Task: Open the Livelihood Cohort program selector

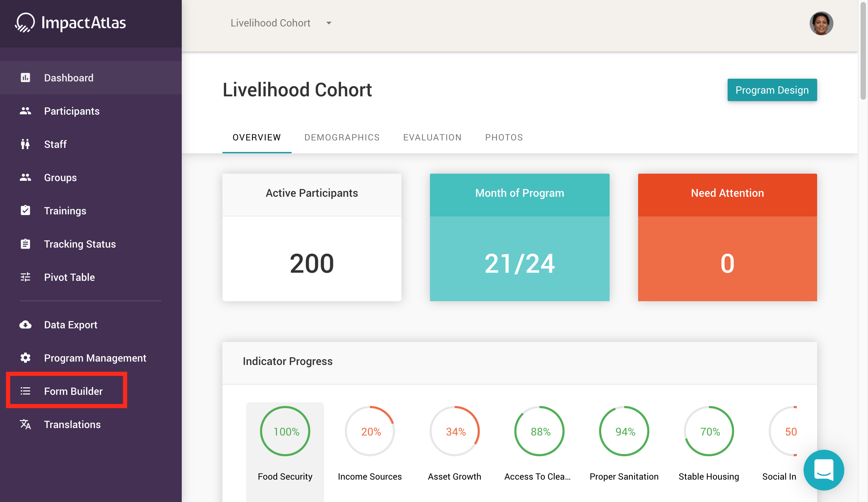Action: pos(270,23)
